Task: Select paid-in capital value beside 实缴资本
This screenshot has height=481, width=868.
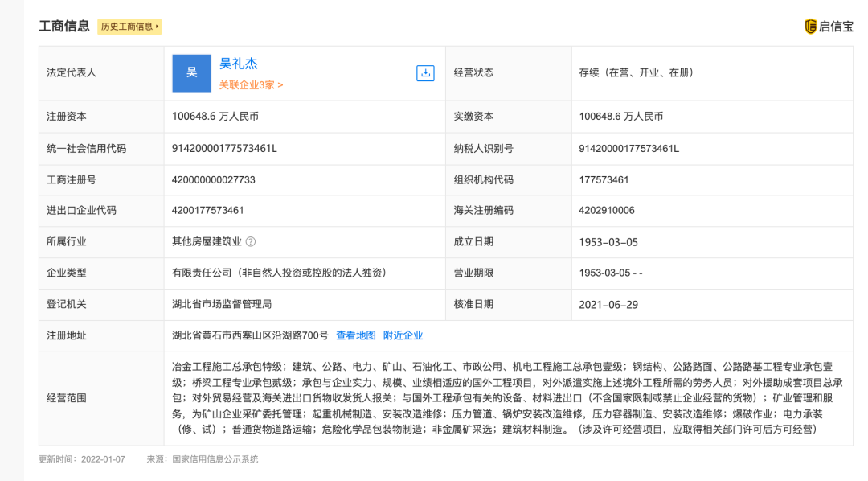Action: [621, 117]
